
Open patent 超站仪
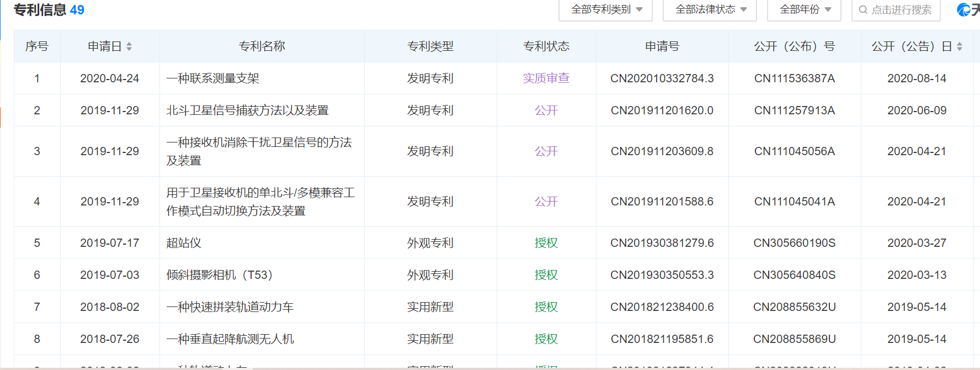(184, 243)
